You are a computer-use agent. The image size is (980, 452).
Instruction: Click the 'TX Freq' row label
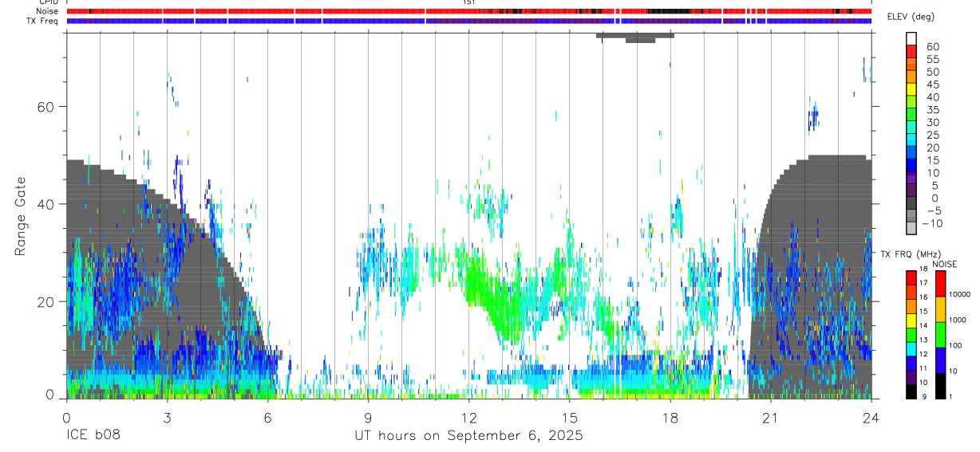tap(43, 21)
